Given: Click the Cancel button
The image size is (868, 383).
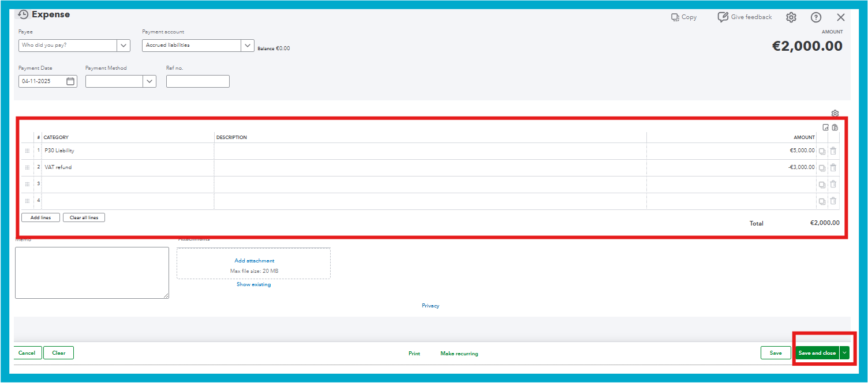Looking at the screenshot, I should pos(27,353).
